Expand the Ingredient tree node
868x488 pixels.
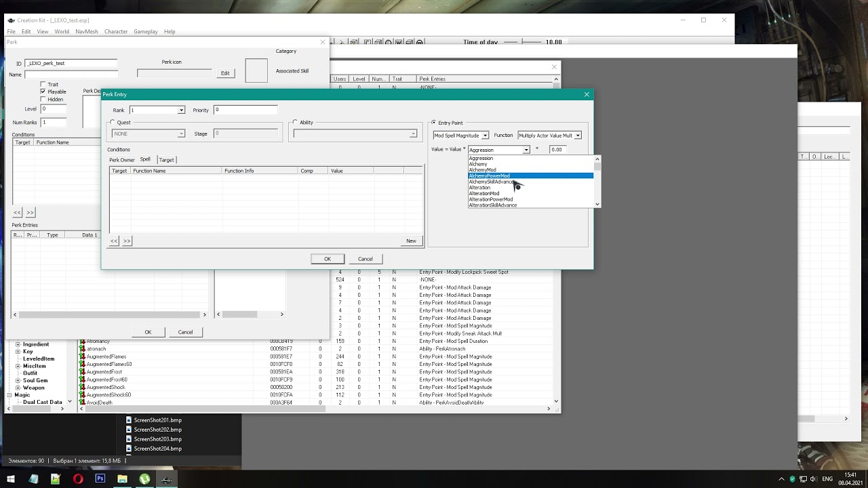pyautogui.click(x=18, y=344)
